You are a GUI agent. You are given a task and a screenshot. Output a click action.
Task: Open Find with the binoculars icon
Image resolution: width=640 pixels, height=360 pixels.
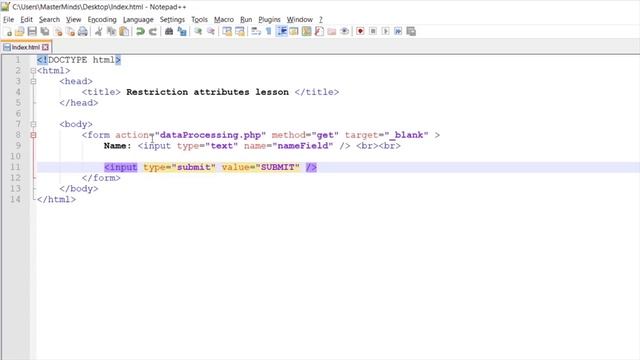169,31
